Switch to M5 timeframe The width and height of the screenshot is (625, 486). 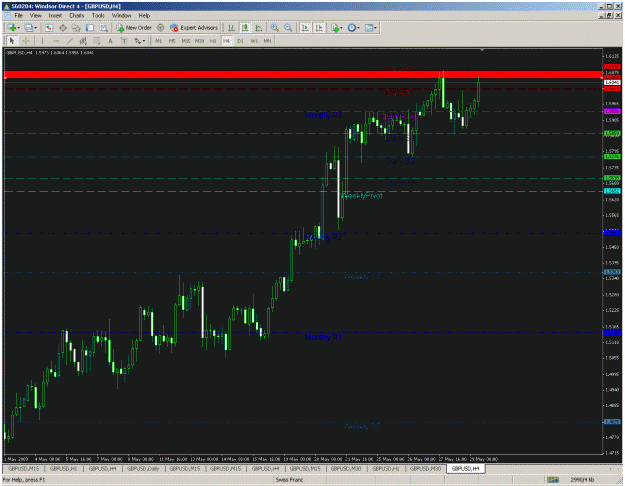point(172,41)
